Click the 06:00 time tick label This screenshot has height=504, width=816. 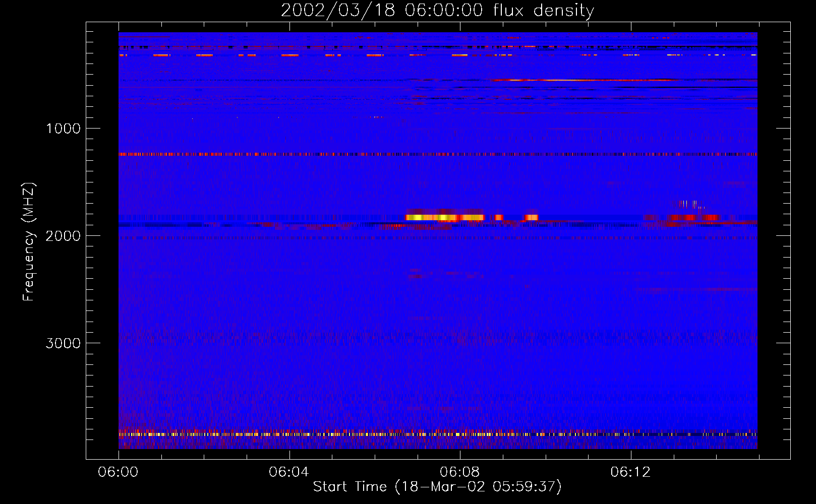pos(118,472)
